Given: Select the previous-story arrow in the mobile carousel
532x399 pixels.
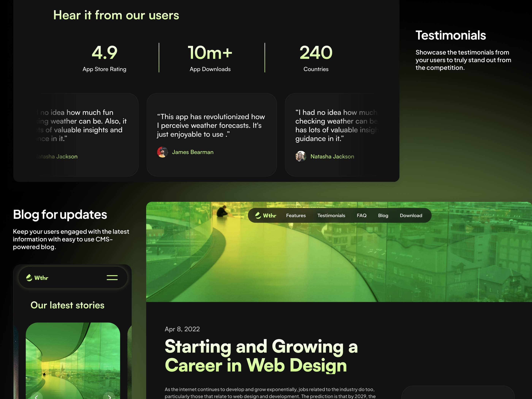Looking at the screenshot, I should pos(36,397).
